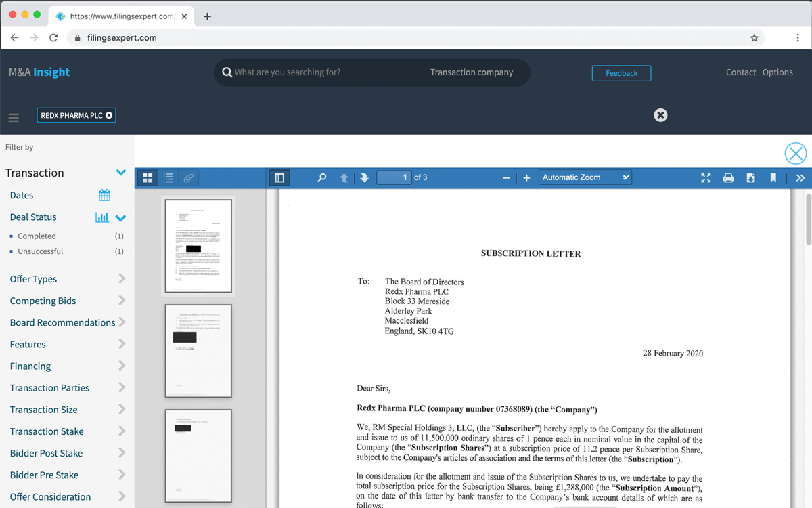This screenshot has width=812, height=508.
Task: Click the browser address bar
Action: click(416, 38)
